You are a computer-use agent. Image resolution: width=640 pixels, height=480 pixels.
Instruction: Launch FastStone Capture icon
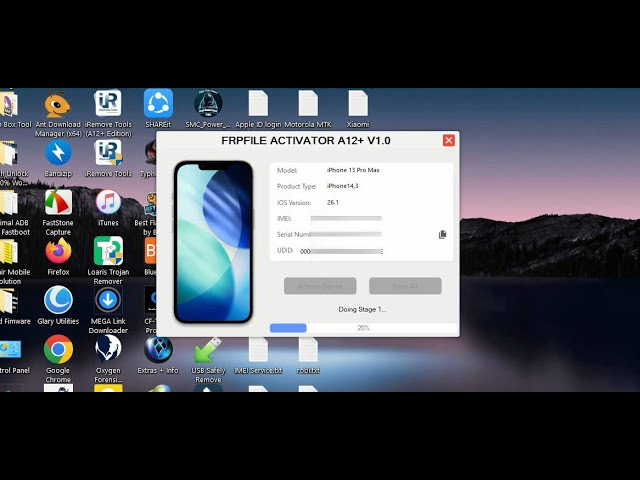coord(58,202)
